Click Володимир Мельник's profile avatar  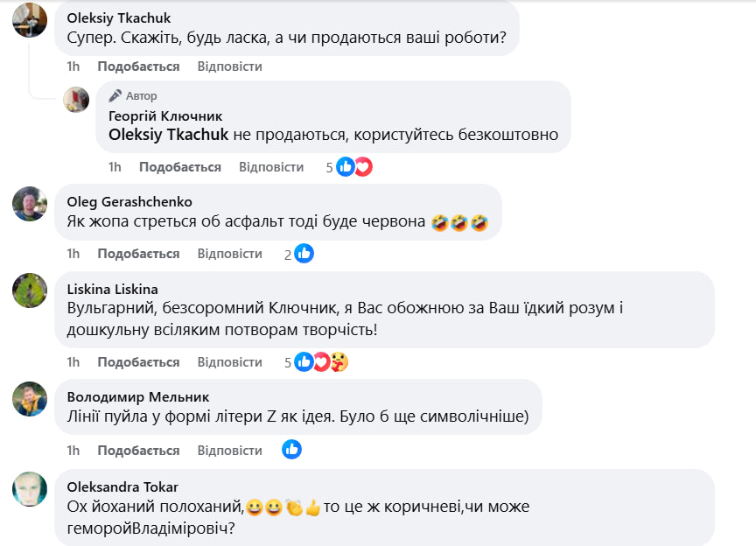[x=30, y=399]
